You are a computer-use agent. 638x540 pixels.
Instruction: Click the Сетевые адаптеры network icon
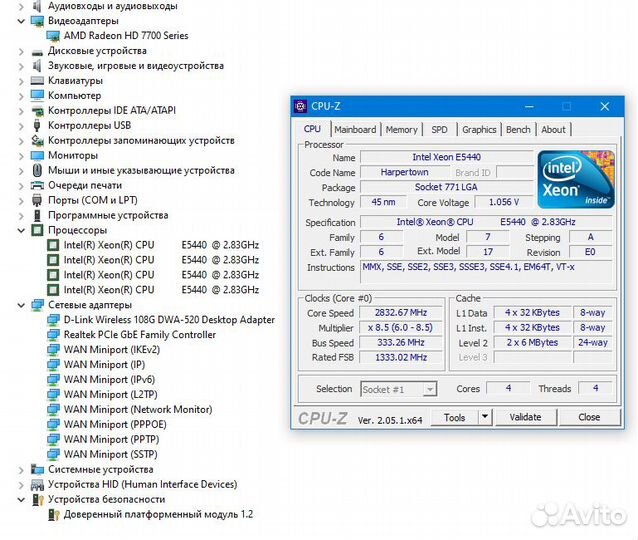click(37, 305)
